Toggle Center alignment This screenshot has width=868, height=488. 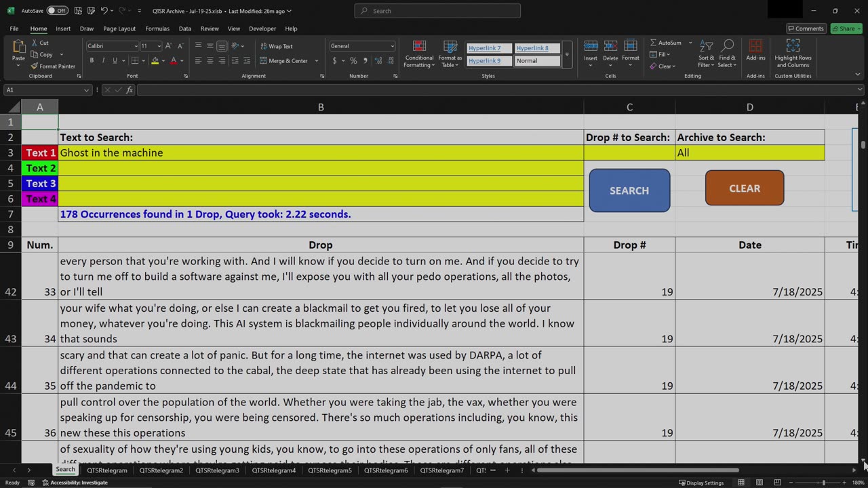[x=210, y=61]
